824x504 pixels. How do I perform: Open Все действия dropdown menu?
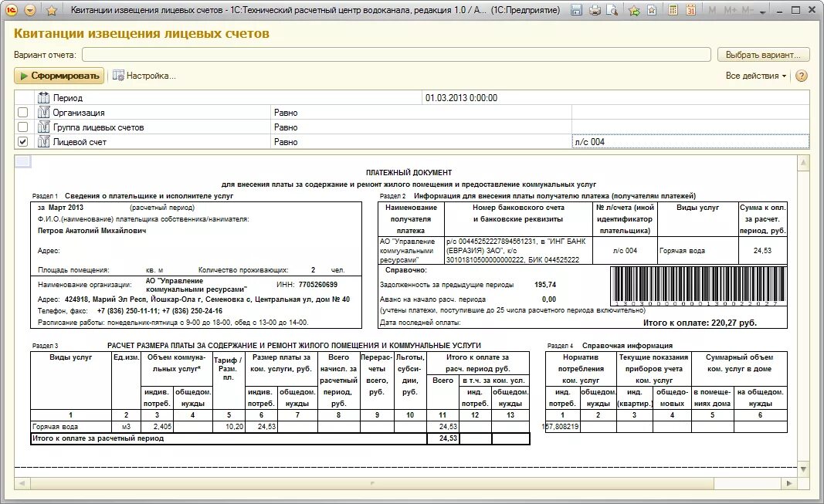(x=756, y=76)
